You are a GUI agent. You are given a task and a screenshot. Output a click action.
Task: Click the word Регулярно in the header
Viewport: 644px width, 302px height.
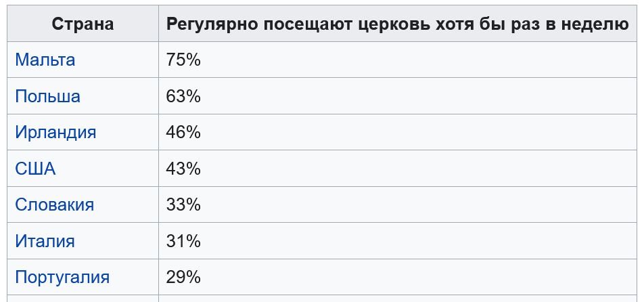[x=212, y=24]
